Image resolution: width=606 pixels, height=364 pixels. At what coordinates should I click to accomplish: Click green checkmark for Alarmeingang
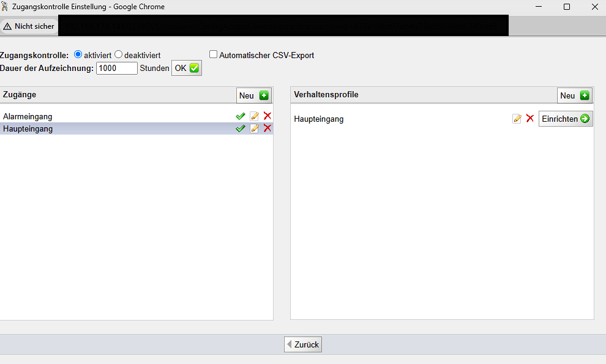[240, 116]
